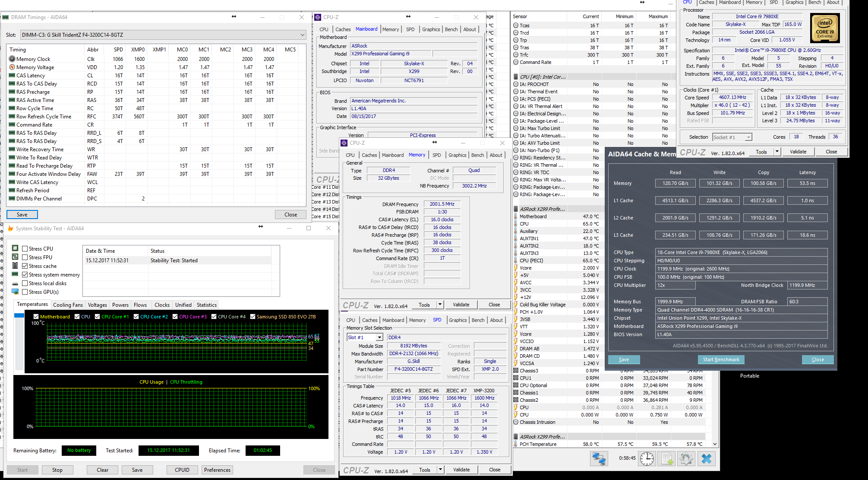Viewport: 868px width, 480px height.
Task: Enable the Stress CPU checkbox
Action: [25, 249]
